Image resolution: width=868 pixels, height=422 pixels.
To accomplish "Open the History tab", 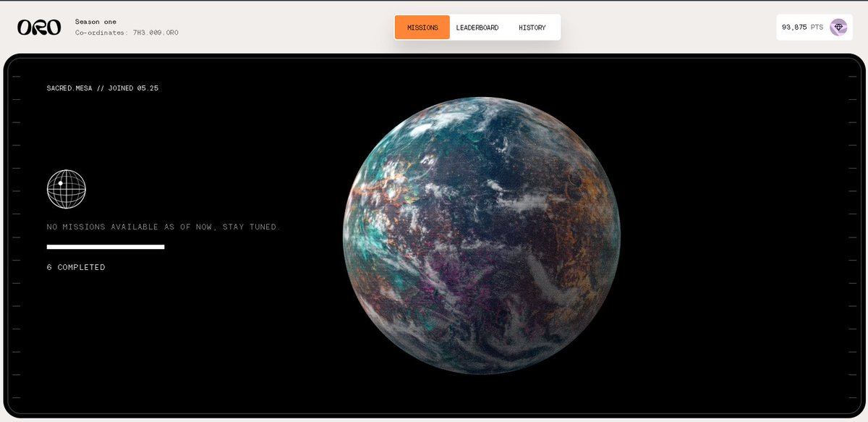I will pyautogui.click(x=532, y=28).
